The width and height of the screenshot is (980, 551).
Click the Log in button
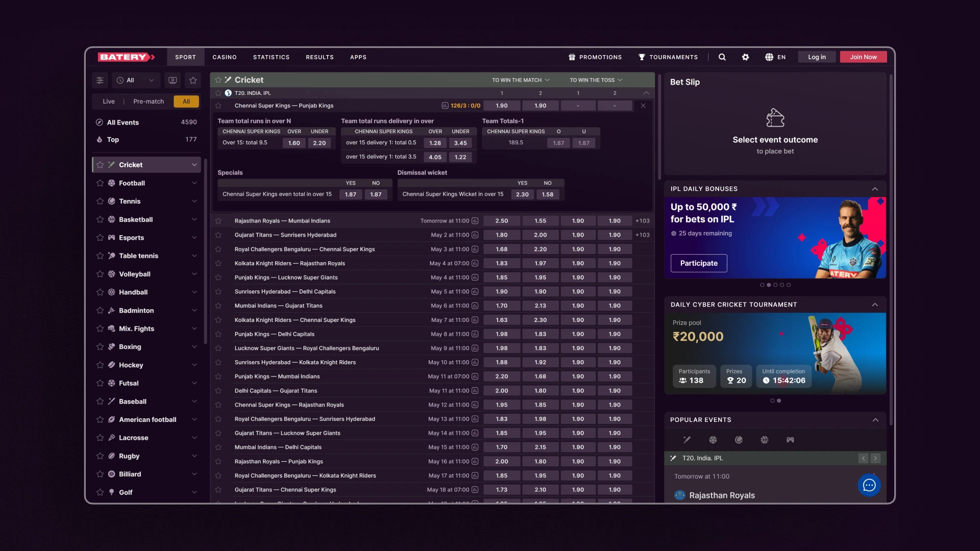(x=817, y=57)
